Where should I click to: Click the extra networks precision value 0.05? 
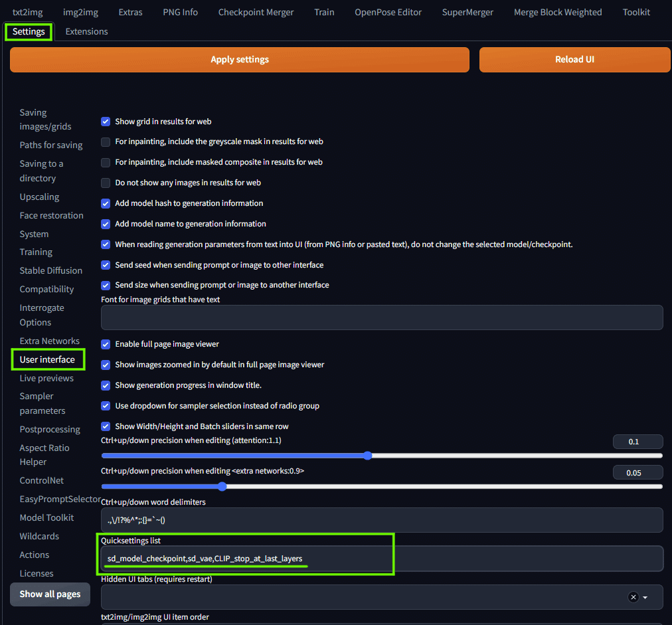(x=637, y=473)
